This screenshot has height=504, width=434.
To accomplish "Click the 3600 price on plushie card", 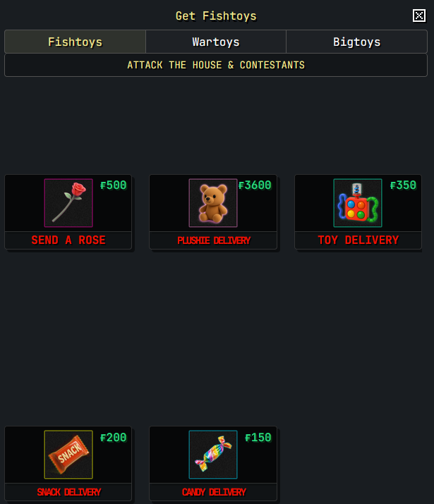I will click(x=255, y=185).
